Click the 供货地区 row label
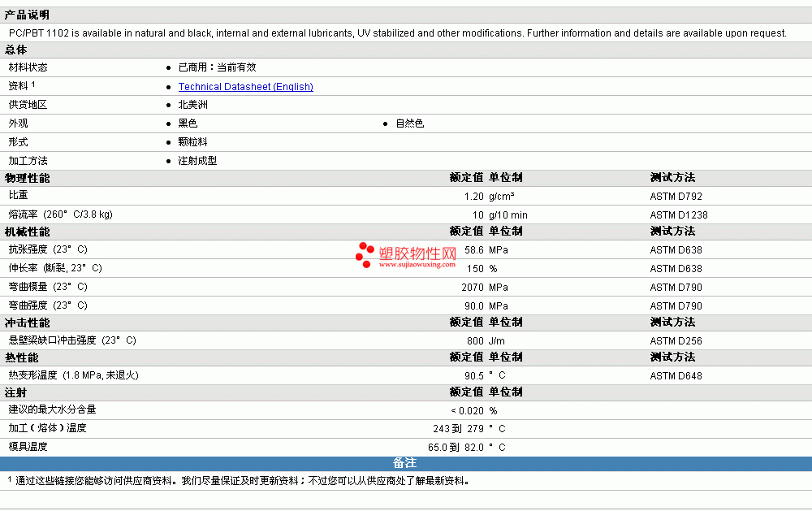 (28, 105)
